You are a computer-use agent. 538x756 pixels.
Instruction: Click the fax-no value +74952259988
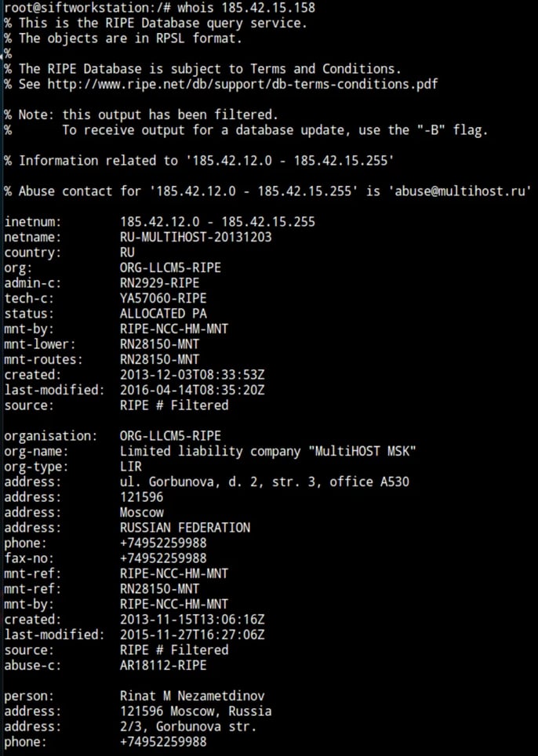click(x=163, y=558)
